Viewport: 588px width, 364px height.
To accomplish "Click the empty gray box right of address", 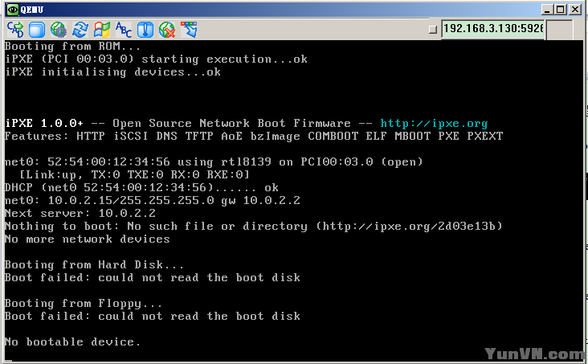I will pyautogui.click(x=560, y=29).
